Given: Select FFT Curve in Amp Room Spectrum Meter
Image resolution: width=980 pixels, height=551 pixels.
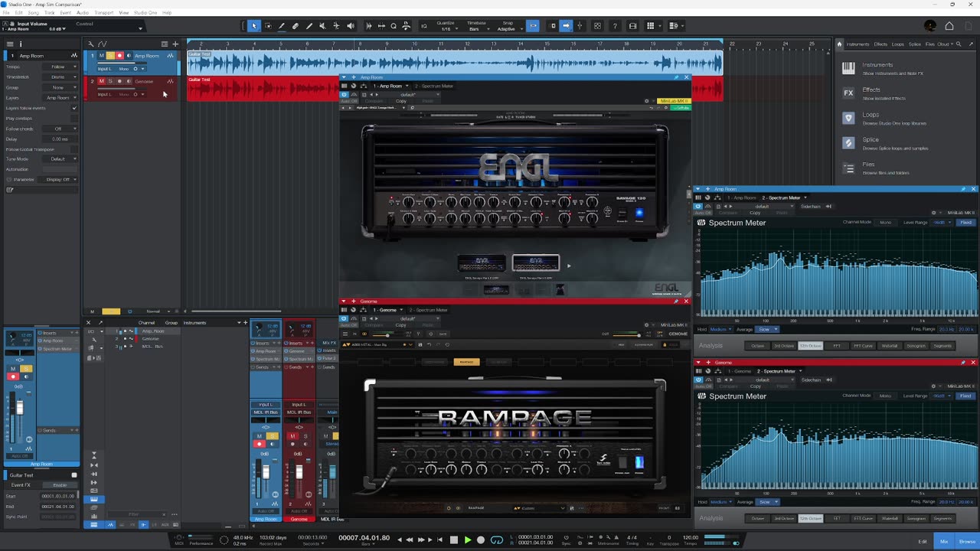Looking at the screenshot, I should point(863,346).
